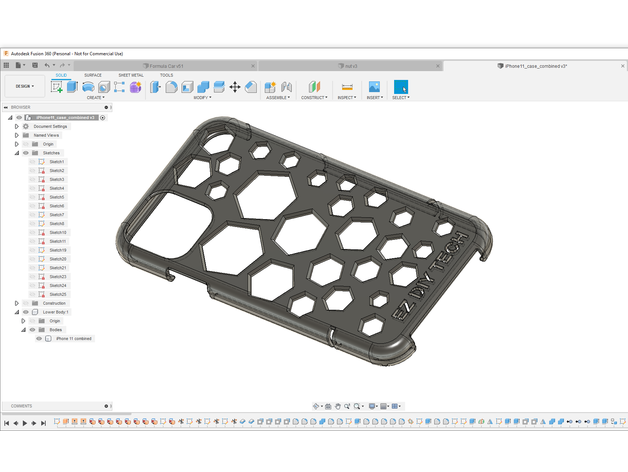Viewport: 628px width, 472px height.
Task: Click the Insert image icon
Action: [374, 87]
